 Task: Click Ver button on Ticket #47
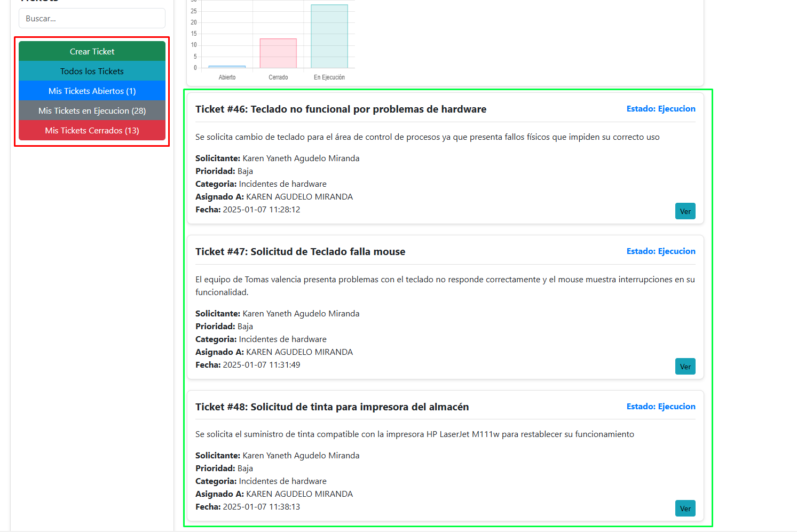(x=685, y=367)
